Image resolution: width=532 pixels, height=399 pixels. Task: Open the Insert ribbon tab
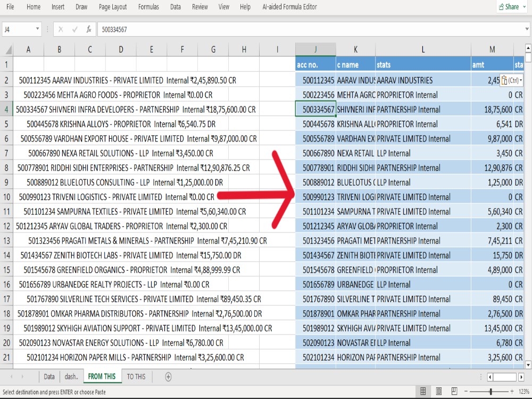click(57, 7)
